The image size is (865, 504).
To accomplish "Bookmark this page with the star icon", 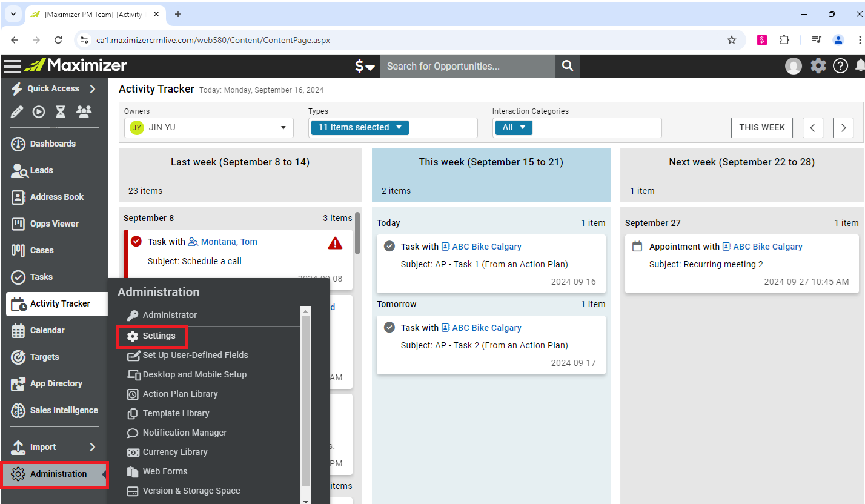I will click(x=732, y=40).
